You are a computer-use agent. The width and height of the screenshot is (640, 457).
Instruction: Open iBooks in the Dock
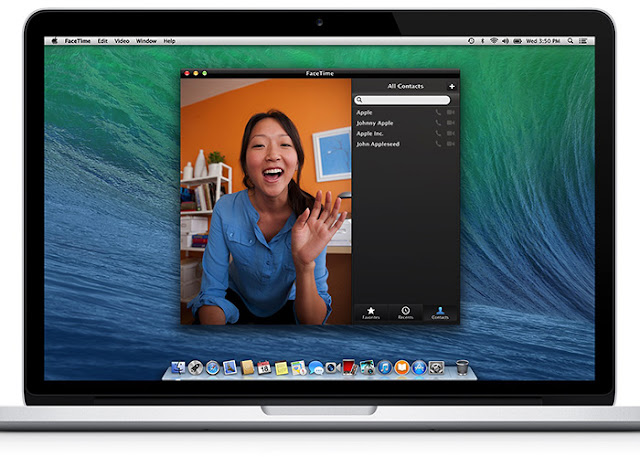(x=402, y=368)
